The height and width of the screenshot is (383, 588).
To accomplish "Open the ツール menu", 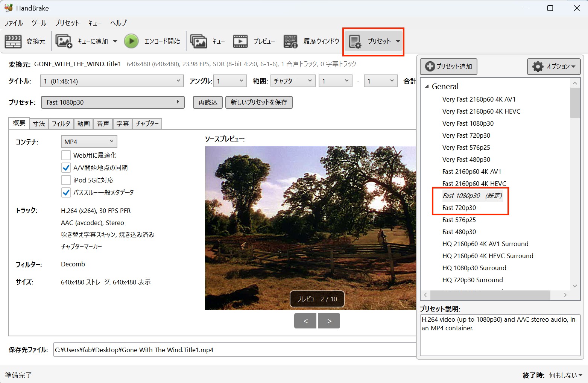I will coord(39,23).
